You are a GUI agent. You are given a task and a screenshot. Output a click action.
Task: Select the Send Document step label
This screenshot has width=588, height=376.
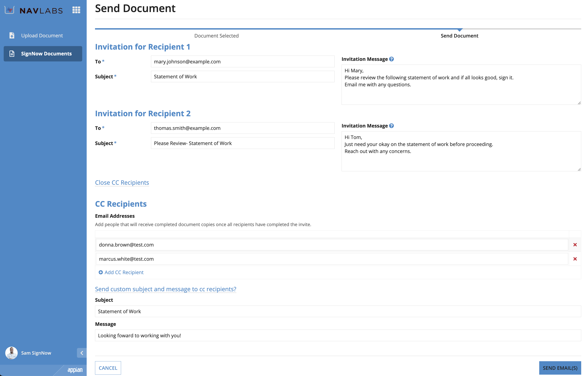coord(459,36)
